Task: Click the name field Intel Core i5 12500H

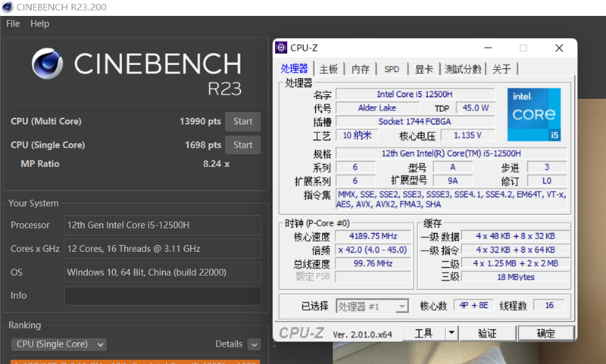Action: (415, 94)
